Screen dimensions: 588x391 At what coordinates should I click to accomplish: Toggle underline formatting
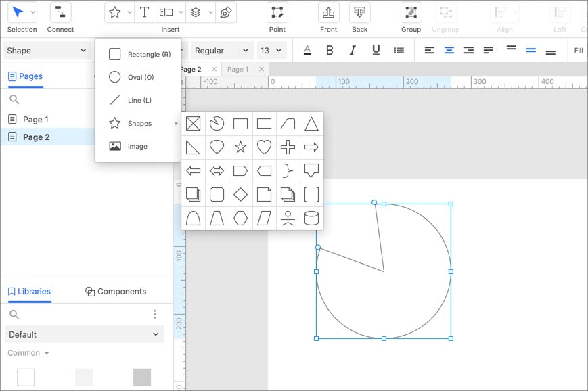376,50
